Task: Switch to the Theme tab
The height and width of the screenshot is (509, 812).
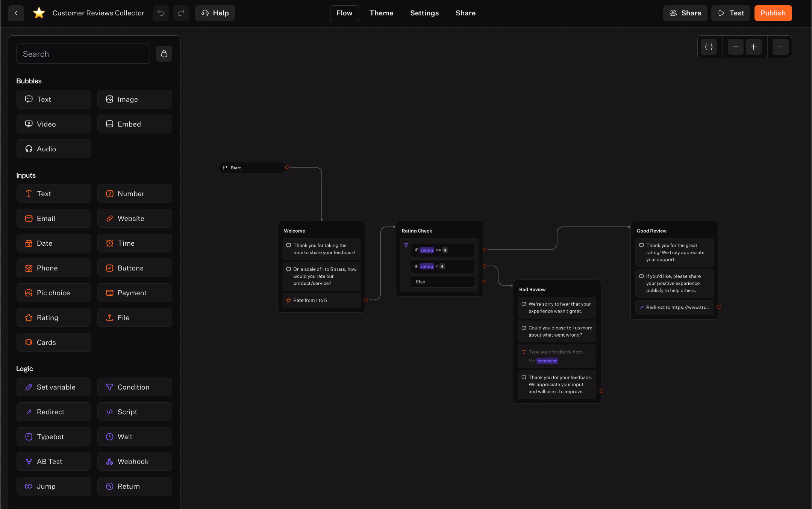Action: (x=381, y=13)
